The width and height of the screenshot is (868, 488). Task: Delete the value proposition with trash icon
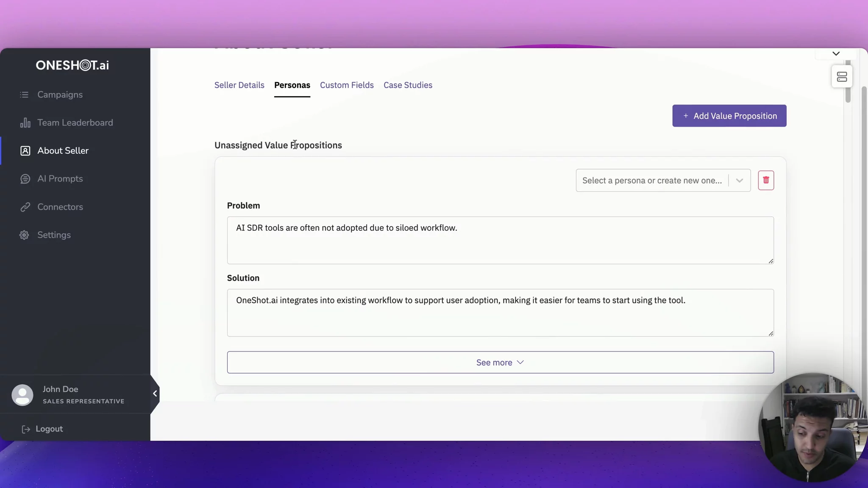[x=765, y=180]
